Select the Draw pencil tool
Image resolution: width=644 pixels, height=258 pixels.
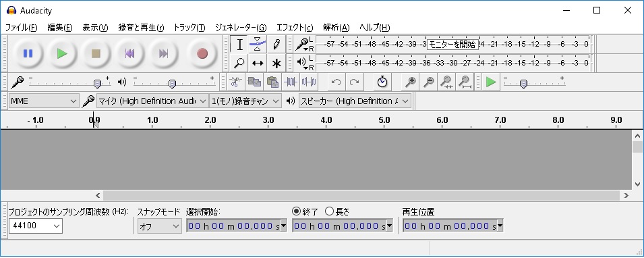click(x=276, y=45)
